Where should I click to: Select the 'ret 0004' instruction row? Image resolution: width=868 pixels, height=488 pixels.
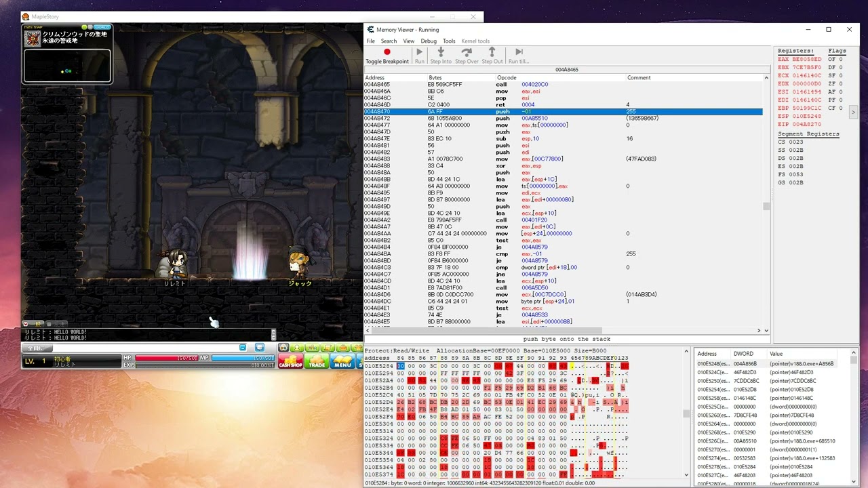pyautogui.click(x=563, y=104)
